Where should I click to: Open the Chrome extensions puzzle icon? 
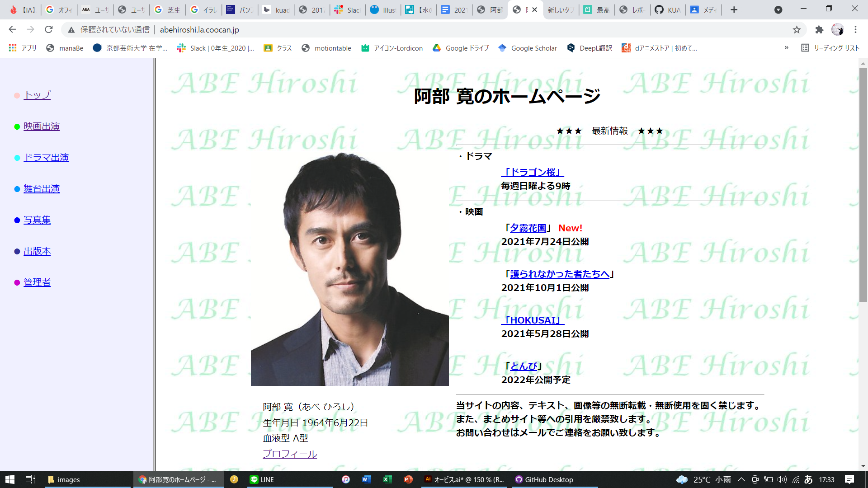(x=819, y=29)
